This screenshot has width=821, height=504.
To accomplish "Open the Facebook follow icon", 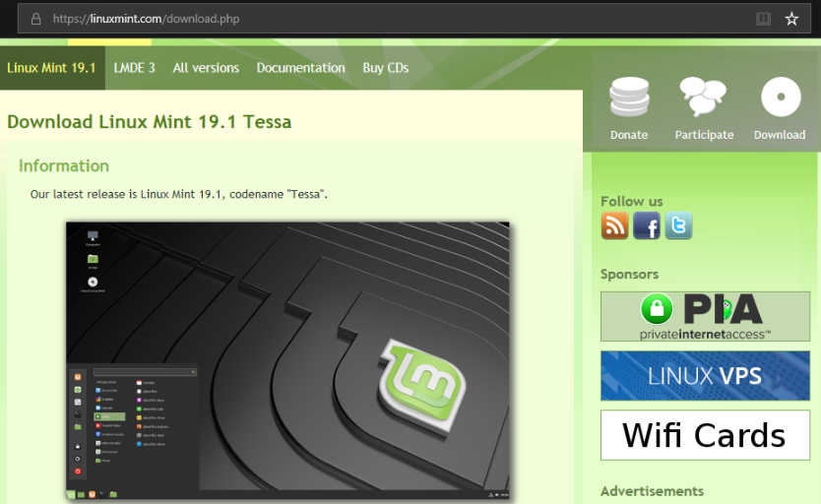I will (647, 225).
